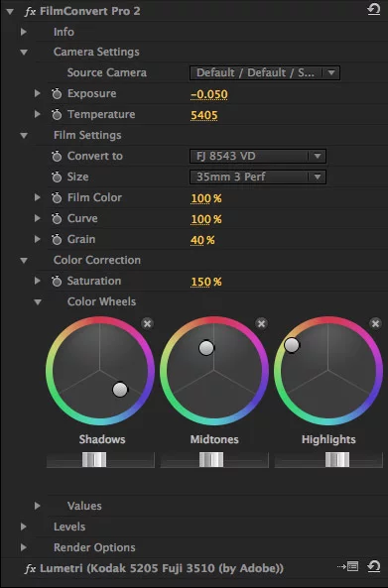
Task: Click the Shadows brightness slider handle
Action: 94,459
